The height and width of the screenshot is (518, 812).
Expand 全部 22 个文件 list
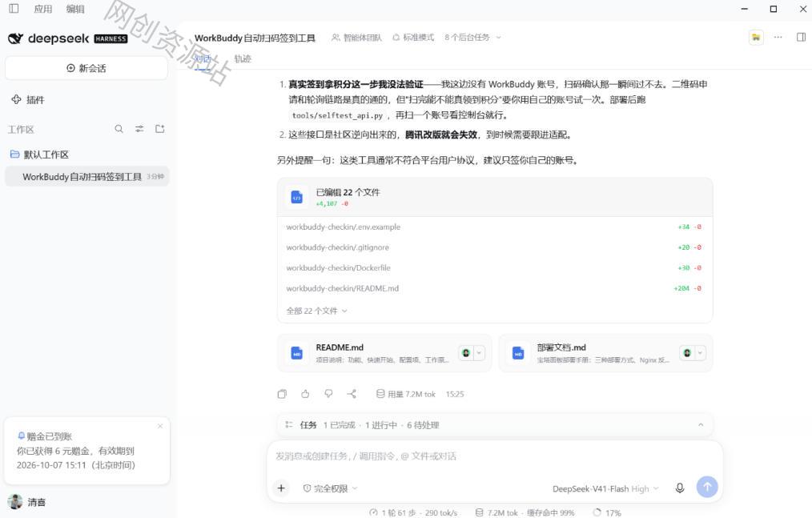[x=317, y=311]
